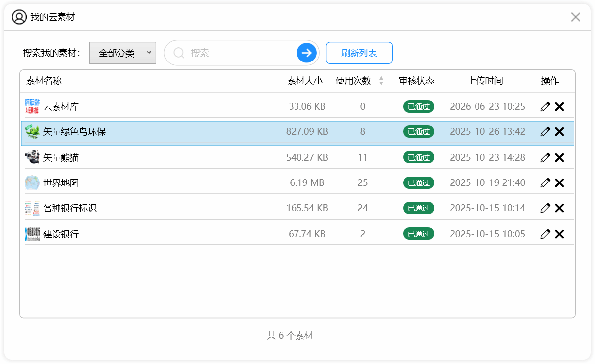The image size is (595, 364).
Task: Click the 已通过 badge in 矢量熊猫 row
Action: pyautogui.click(x=418, y=157)
